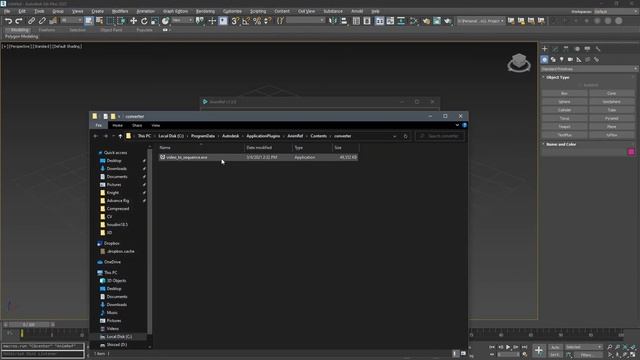The image size is (640, 360).
Task: Activate the Select Object tool icon
Action: [89, 21]
